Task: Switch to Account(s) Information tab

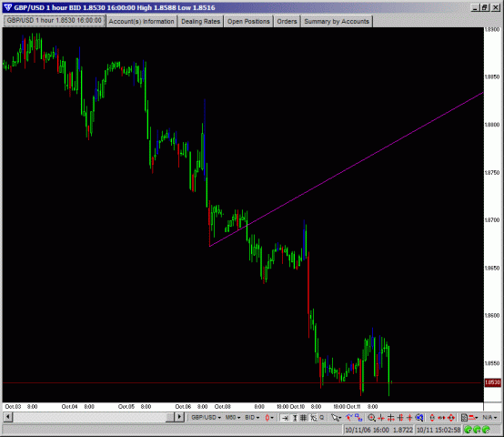Action: (x=141, y=21)
